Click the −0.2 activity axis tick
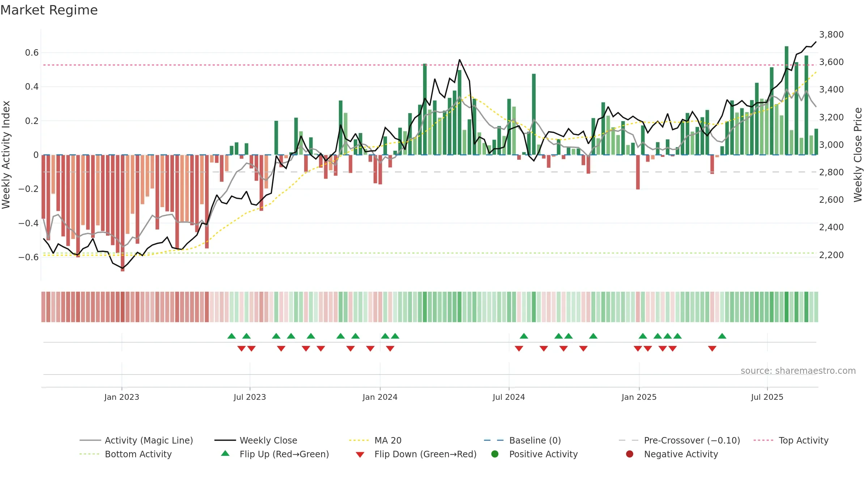868x488 pixels. [x=28, y=189]
